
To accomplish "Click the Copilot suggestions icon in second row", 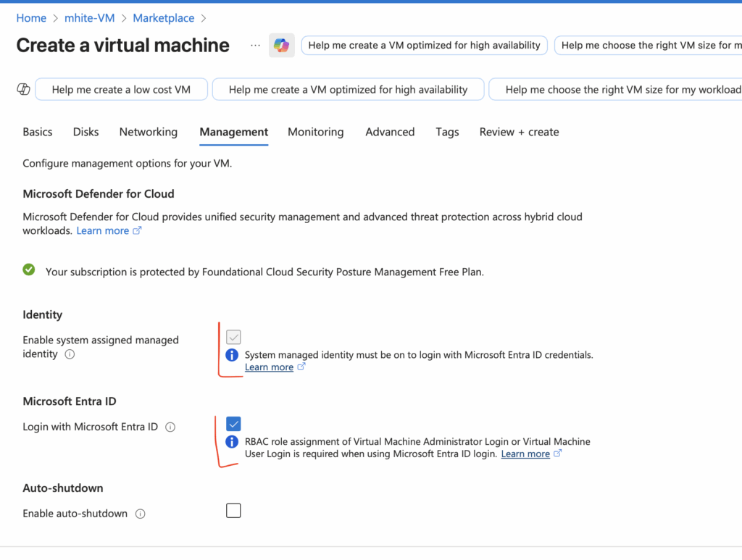I will [x=23, y=89].
